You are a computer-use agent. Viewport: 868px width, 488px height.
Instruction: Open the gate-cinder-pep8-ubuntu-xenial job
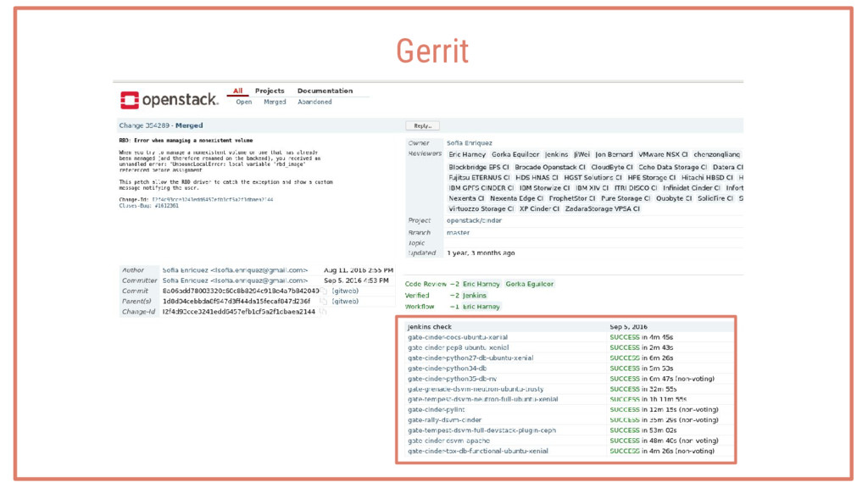click(459, 347)
